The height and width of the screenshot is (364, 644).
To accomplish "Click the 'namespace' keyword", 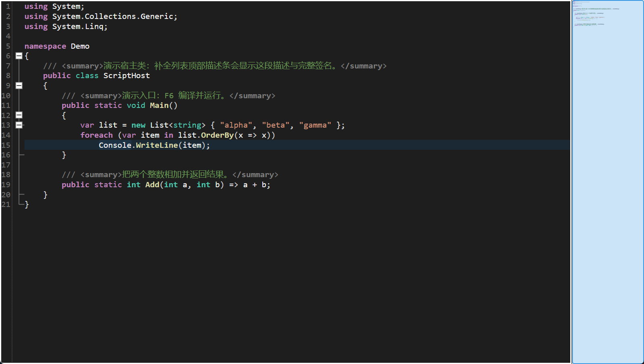I will pos(45,46).
